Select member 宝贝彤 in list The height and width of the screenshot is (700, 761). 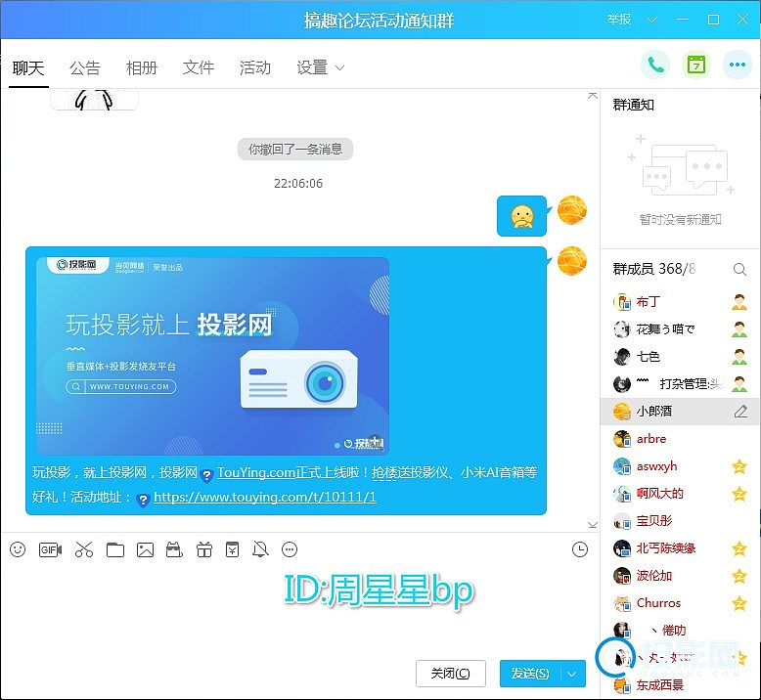coord(680,521)
